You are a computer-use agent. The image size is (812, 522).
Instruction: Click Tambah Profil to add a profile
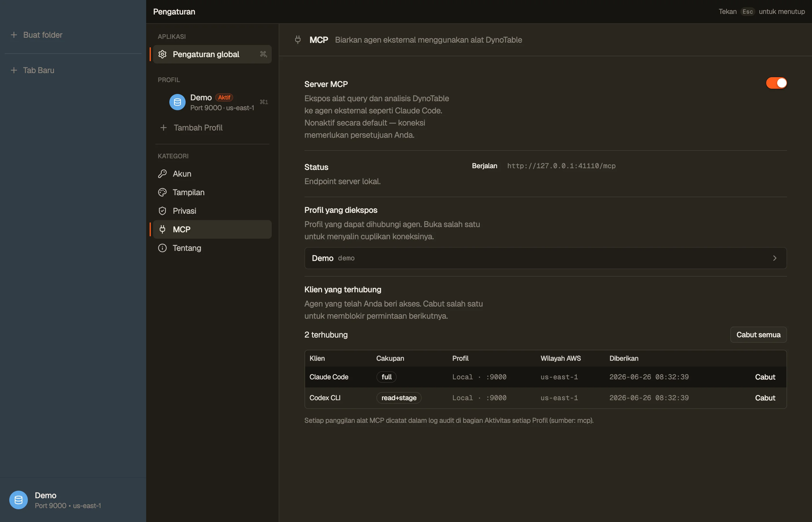(x=212, y=128)
